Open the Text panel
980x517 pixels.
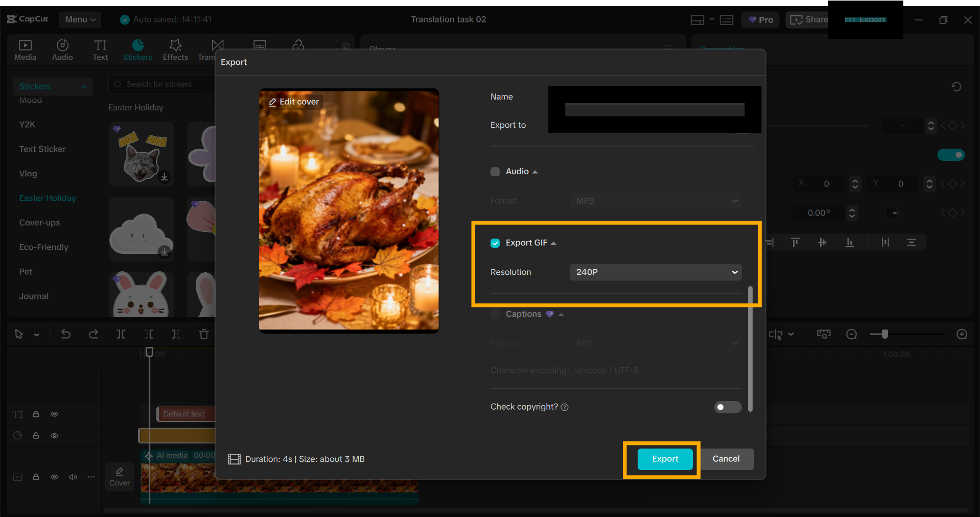[100, 49]
